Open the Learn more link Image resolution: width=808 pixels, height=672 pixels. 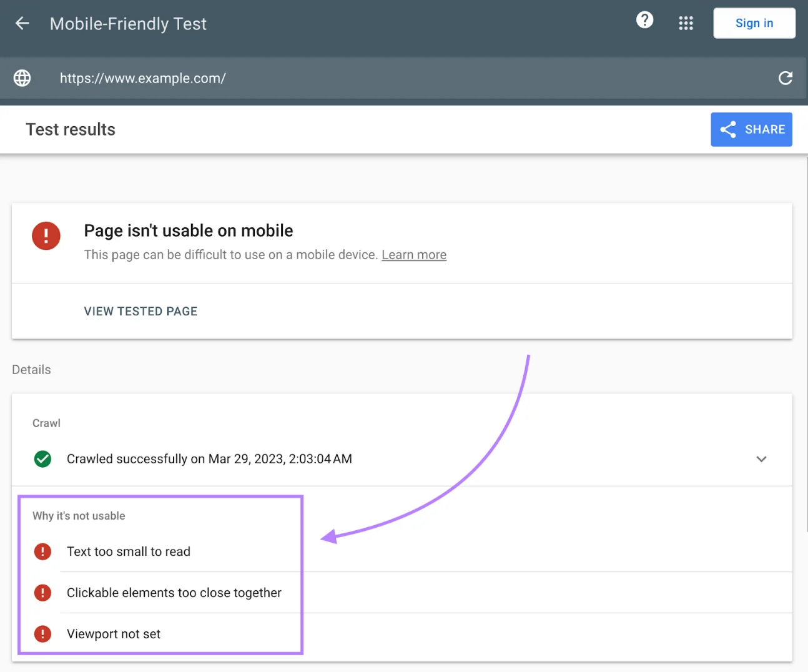pyautogui.click(x=413, y=254)
